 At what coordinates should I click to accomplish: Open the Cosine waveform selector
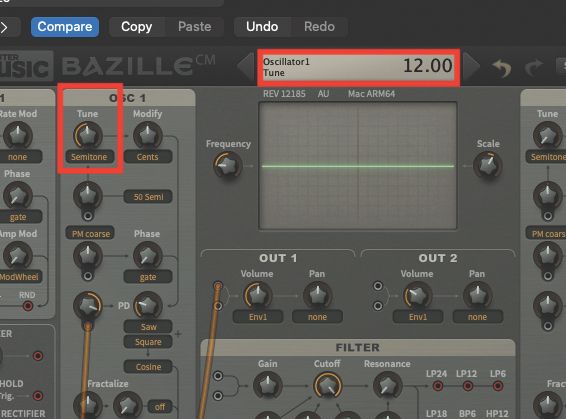(x=148, y=367)
